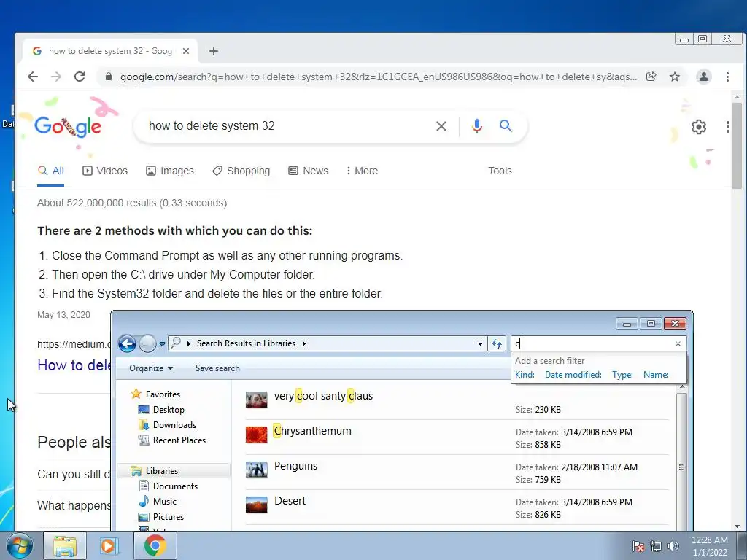
Task: Select Desktop in Explorer favorites
Action: click(x=161, y=410)
